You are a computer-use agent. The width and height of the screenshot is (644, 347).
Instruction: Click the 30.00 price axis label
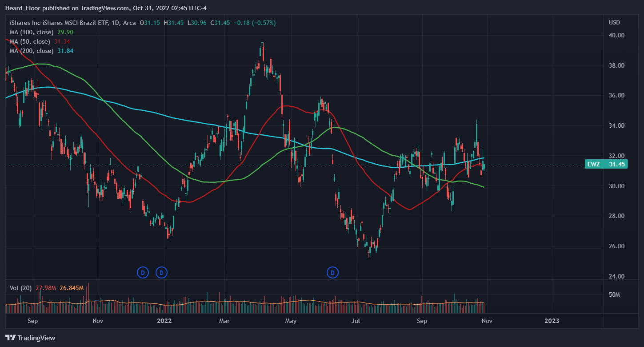click(616, 186)
